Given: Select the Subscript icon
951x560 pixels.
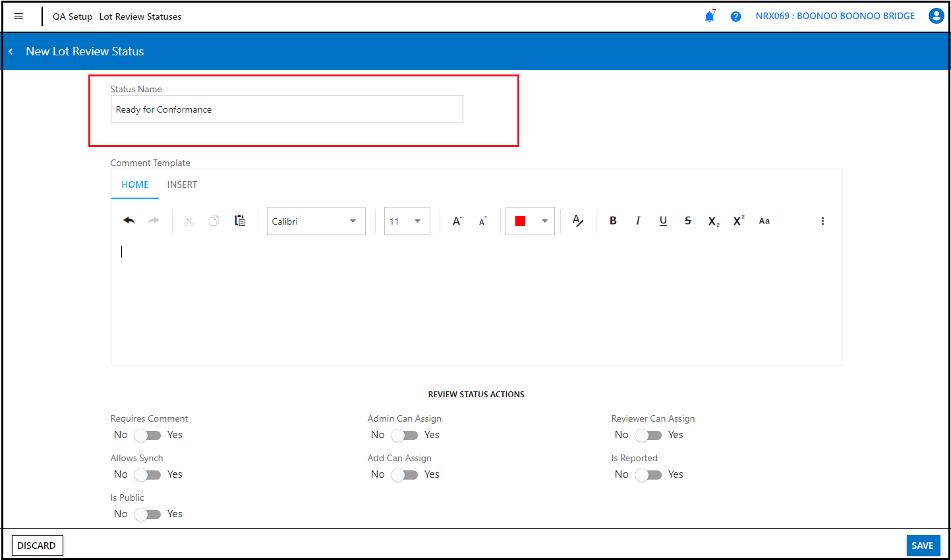Looking at the screenshot, I should (712, 220).
